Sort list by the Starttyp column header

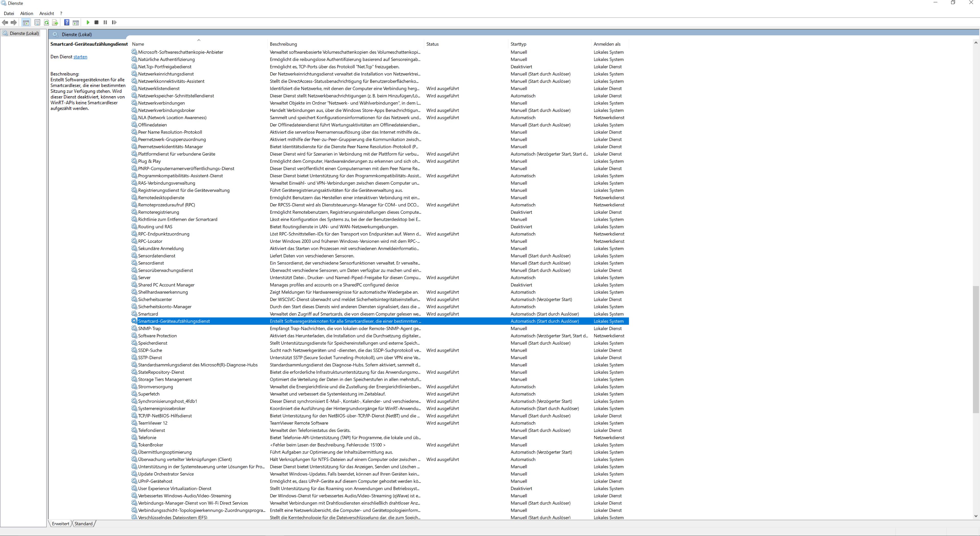pyautogui.click(x=518, y=44)
